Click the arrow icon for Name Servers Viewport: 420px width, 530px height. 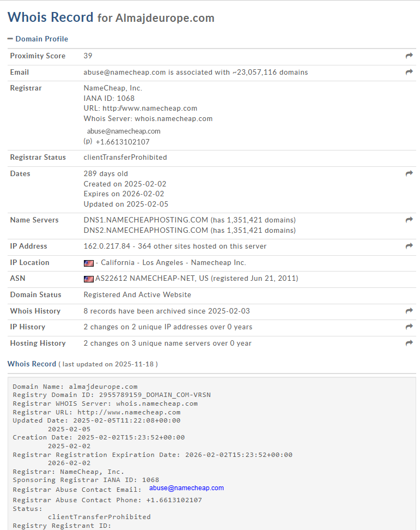409,220
